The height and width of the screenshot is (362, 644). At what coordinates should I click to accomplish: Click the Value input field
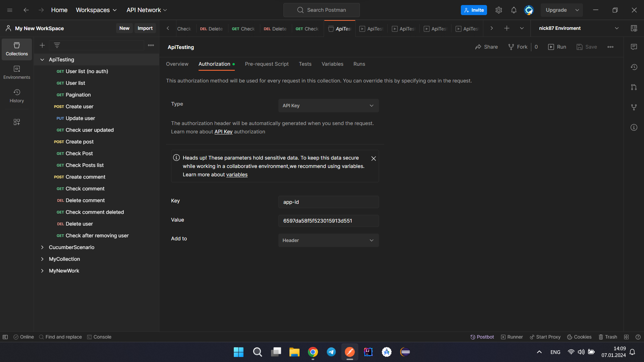(x=329, y=221)
